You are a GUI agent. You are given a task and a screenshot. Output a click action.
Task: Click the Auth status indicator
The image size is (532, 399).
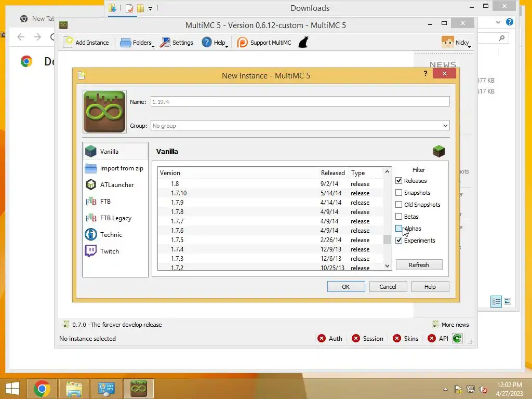[330, 339]
